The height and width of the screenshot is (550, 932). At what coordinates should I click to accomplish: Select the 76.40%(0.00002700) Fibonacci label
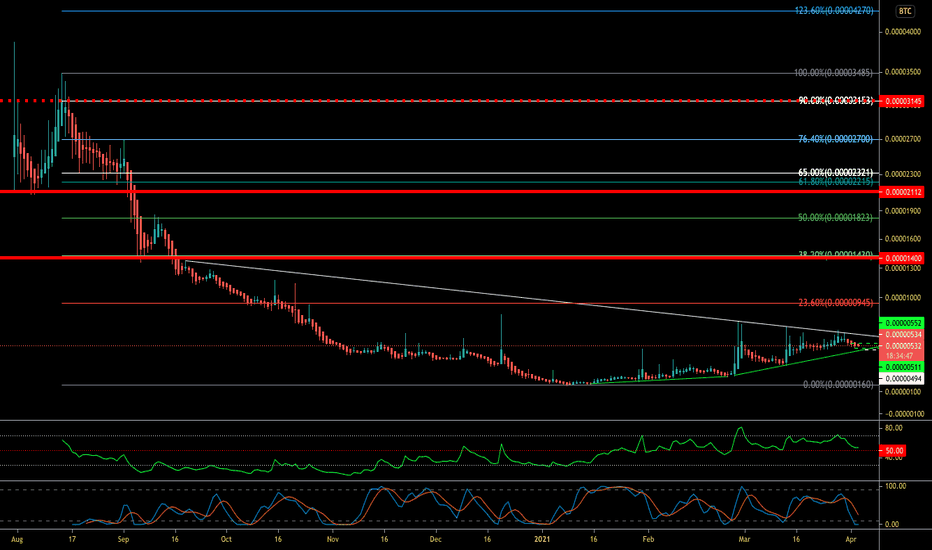tap(836, 139)
